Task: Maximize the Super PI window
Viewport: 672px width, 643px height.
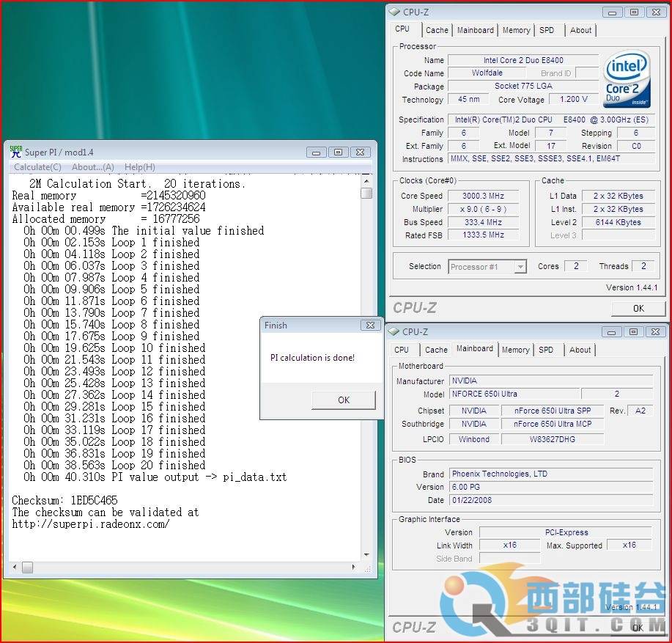Action: [x=338, y=153]
